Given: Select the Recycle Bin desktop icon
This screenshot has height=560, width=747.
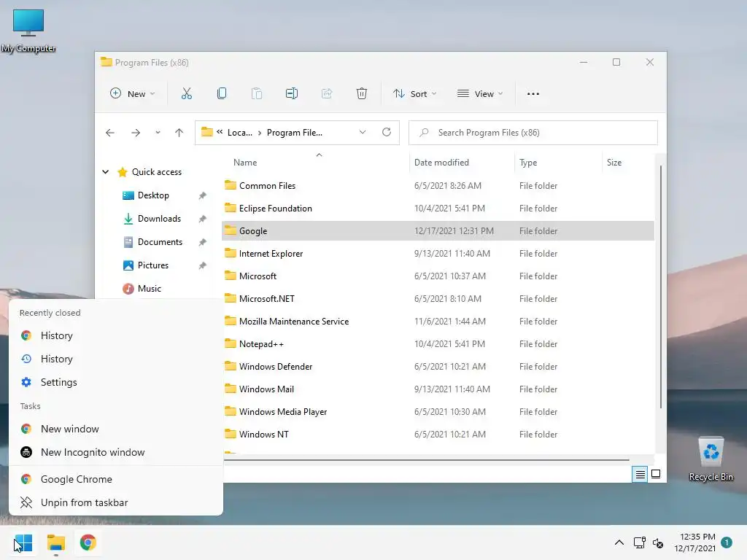Looking at the screenshot, I should tap(711, 459).
